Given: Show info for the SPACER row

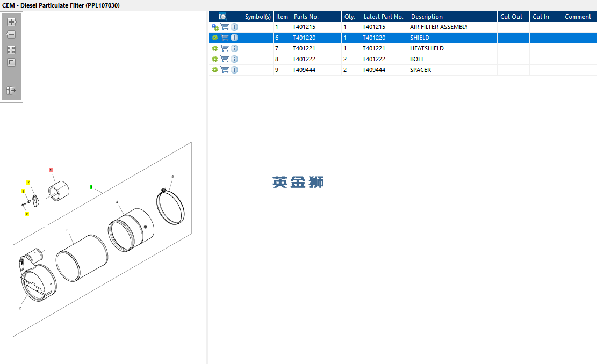Looking at the screenshot, I should click(234, 70).
